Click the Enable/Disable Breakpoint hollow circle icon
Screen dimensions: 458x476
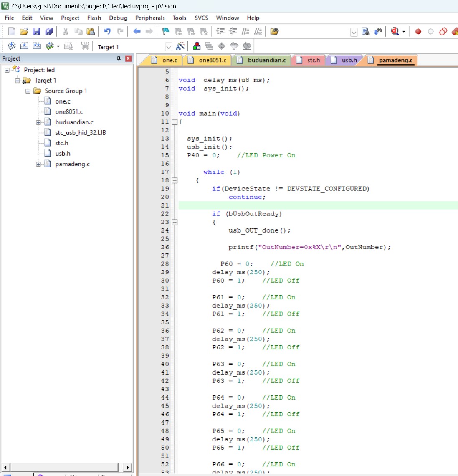[430, 32]
